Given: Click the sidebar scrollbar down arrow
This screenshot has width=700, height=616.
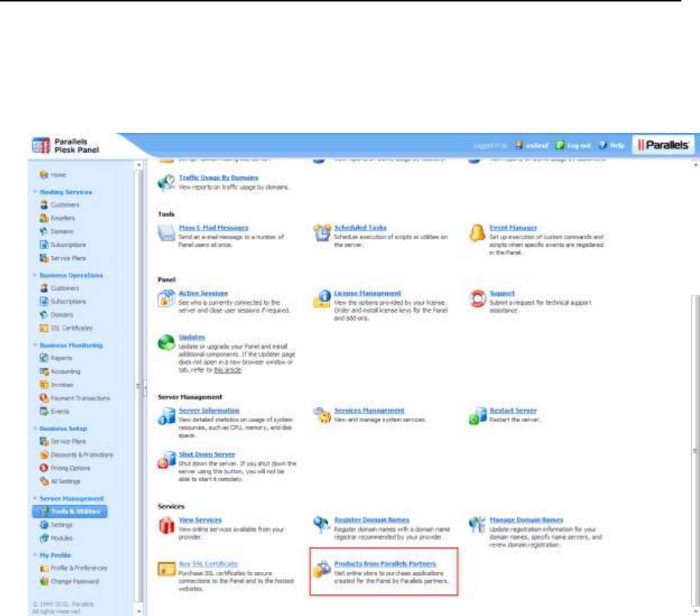Looking at the screenshot, I should pyautogui.click(x=139, y=611).
